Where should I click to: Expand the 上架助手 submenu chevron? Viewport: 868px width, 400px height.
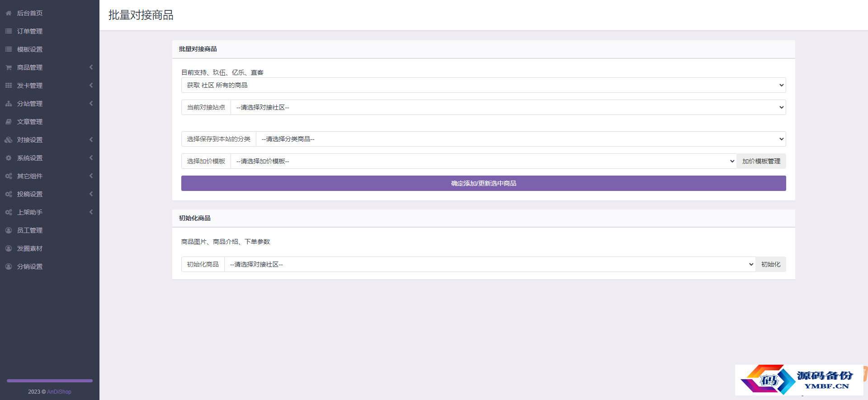(91, 212)
